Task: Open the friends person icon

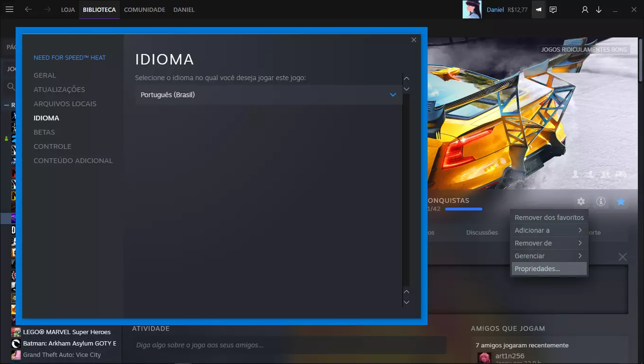Action: tap(585, 9)
